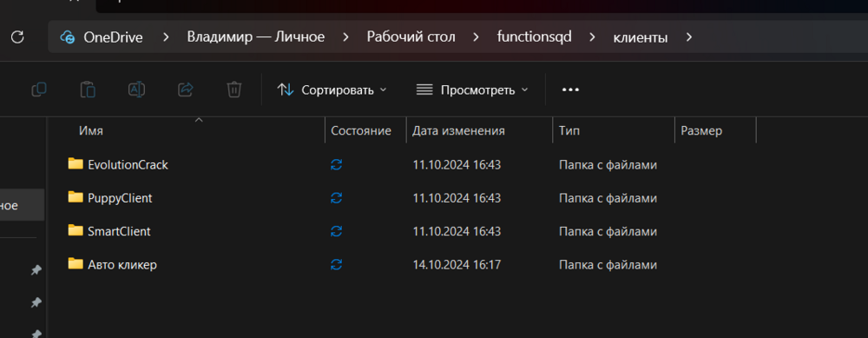
Task: Select the SmartClient folder name
Action: point(119,231)
